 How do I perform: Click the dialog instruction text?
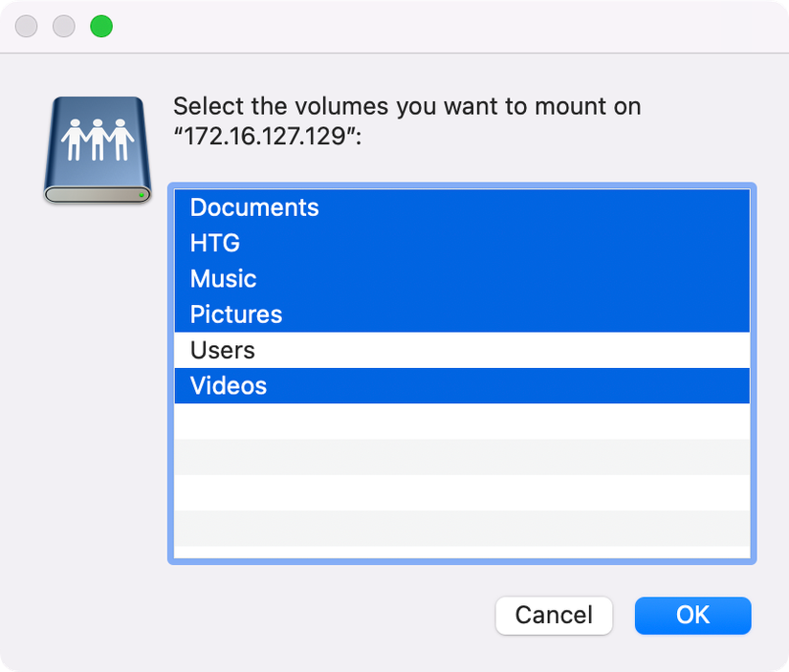406,106
